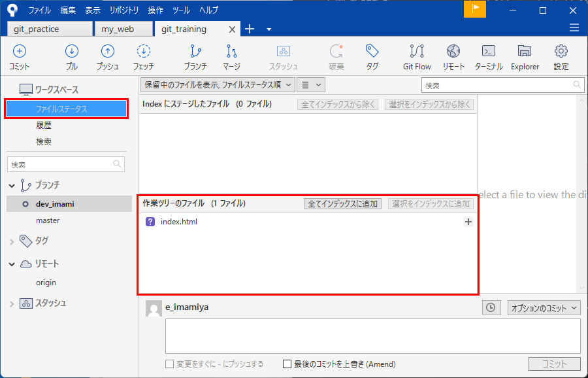Open Git Flow from the toolbar
Image resolution: width=588 pixels, height=378 pixels.
pyautogui.click(x=416, y=57)
